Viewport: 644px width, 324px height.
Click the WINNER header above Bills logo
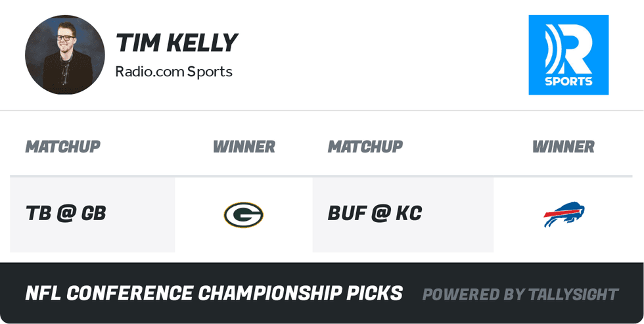coord(563,147)
